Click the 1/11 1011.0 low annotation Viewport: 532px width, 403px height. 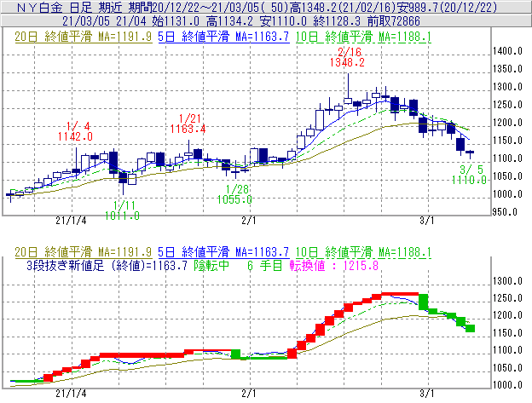point(122,210)
